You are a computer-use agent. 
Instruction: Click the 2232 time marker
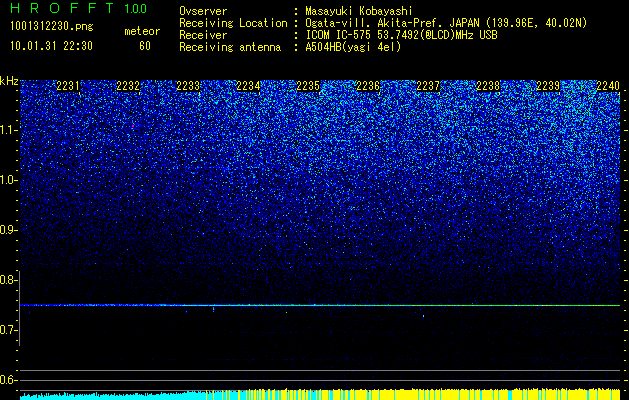[128, 86]
